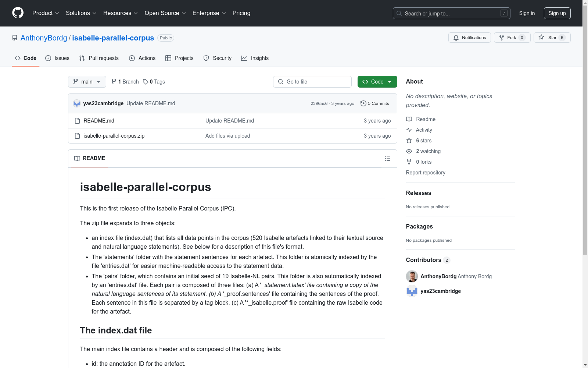Click the Activity pulse icon
Viewport: 588px width, 368px height.
coord(409,130)
